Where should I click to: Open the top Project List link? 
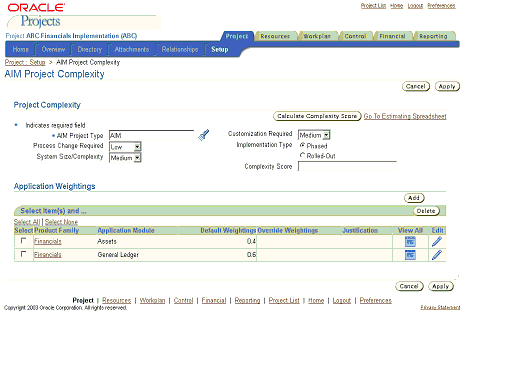point(373,6)
